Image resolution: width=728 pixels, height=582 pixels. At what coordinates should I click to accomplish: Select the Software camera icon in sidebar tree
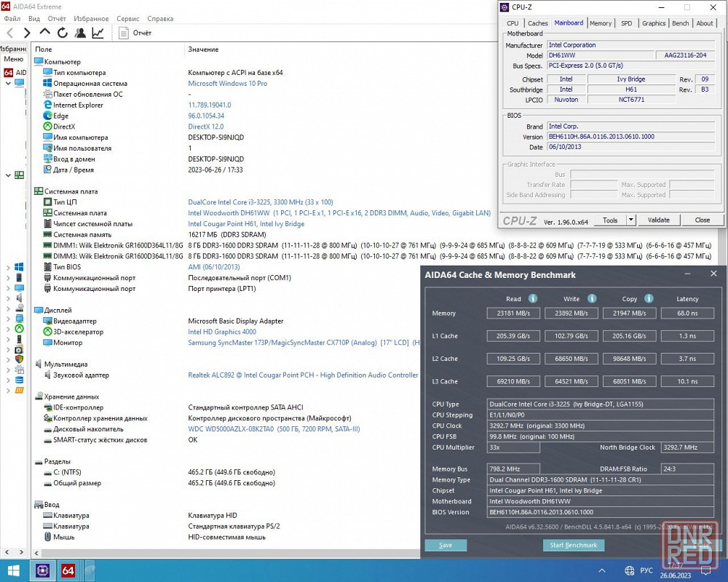pos(19,349)
